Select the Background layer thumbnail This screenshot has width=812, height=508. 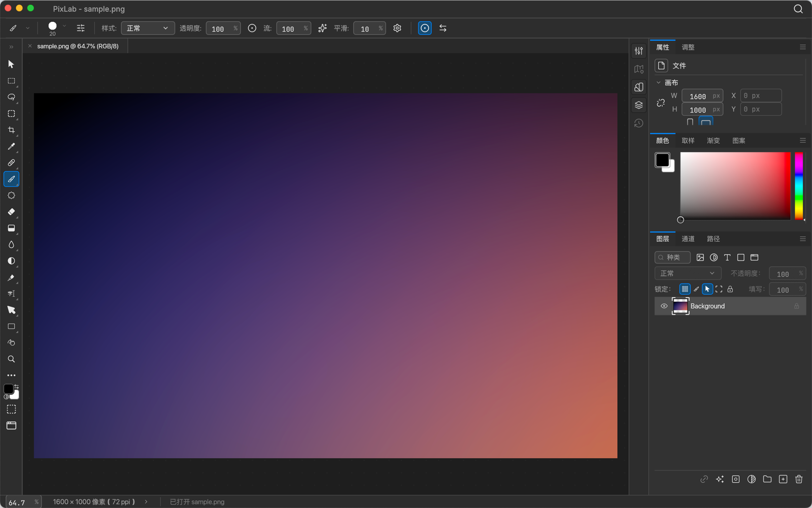click(680, 306)
